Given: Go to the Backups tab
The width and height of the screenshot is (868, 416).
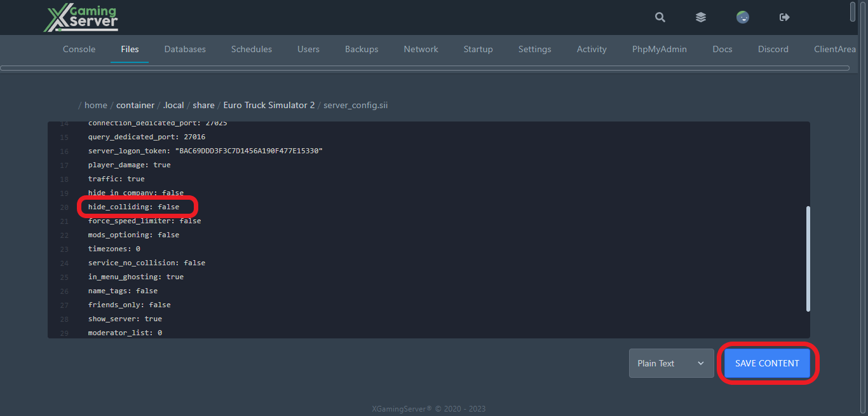Looking at the screenshot, I should [x=361, y=49].
